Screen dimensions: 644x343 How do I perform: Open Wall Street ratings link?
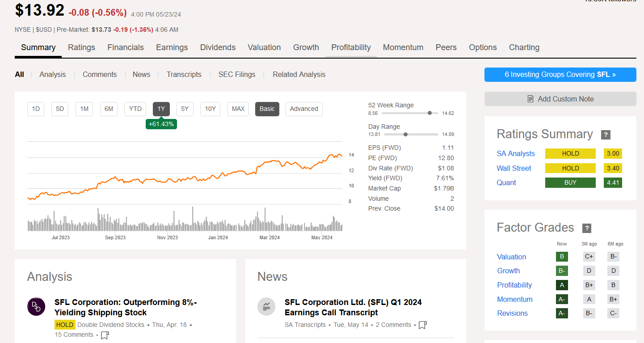point(514,168)
